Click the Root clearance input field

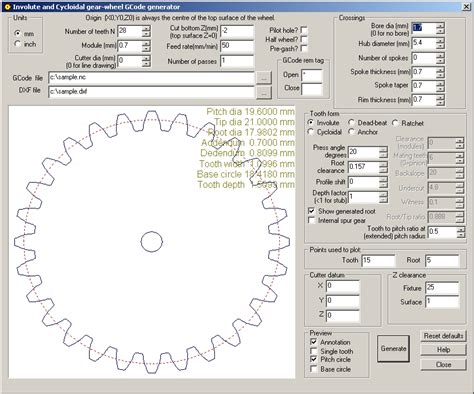(364, 167)
